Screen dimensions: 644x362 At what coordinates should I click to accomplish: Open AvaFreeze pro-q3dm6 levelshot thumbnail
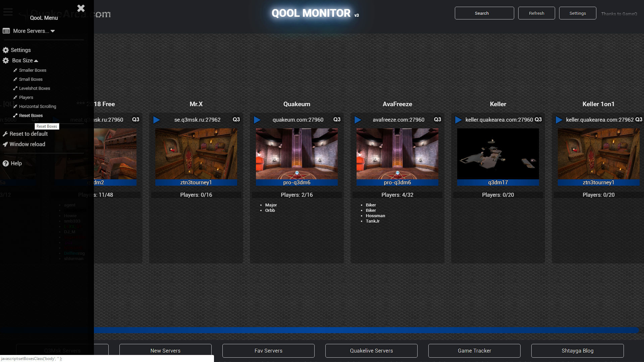[397, 154]
